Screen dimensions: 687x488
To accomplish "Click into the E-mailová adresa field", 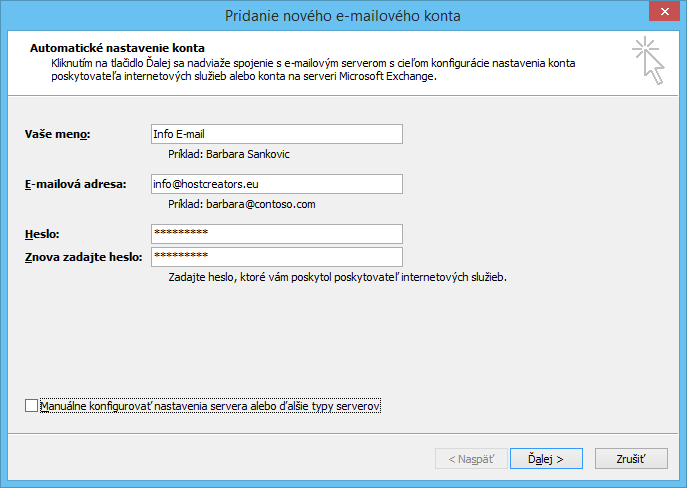I will (275, 184).
